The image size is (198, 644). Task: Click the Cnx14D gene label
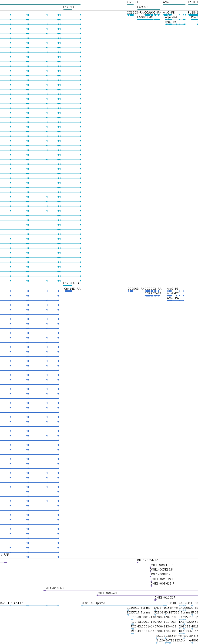click(x=68, y=7)
